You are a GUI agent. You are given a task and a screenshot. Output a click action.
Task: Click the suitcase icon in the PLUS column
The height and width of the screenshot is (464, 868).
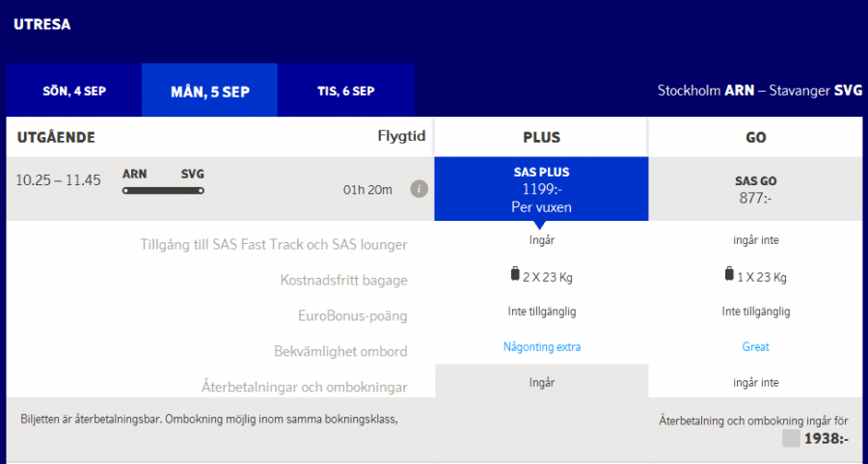pos(515,275)
